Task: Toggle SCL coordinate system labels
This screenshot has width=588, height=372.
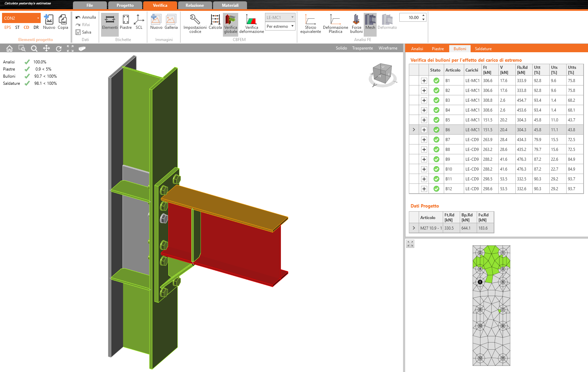Action: [x=139, y=22]
